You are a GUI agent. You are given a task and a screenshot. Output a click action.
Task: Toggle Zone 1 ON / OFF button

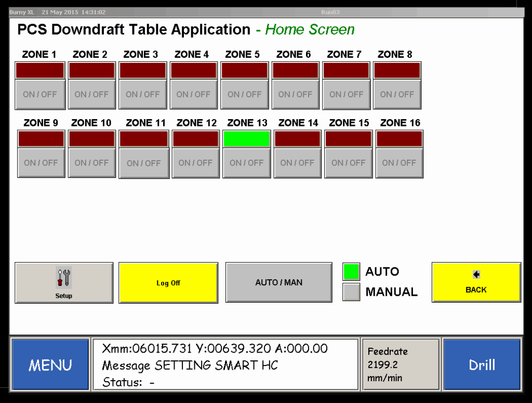pyautogui.click(x=40, y=95)
